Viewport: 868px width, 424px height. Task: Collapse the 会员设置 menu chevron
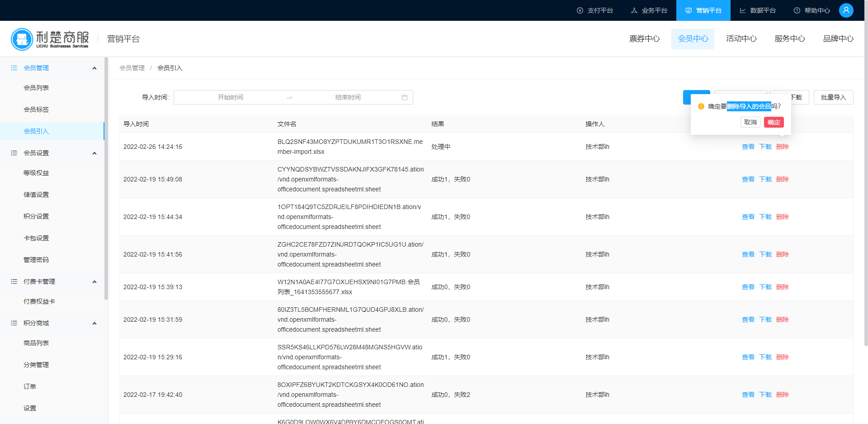pyautogui.click(x=94, y=153)
